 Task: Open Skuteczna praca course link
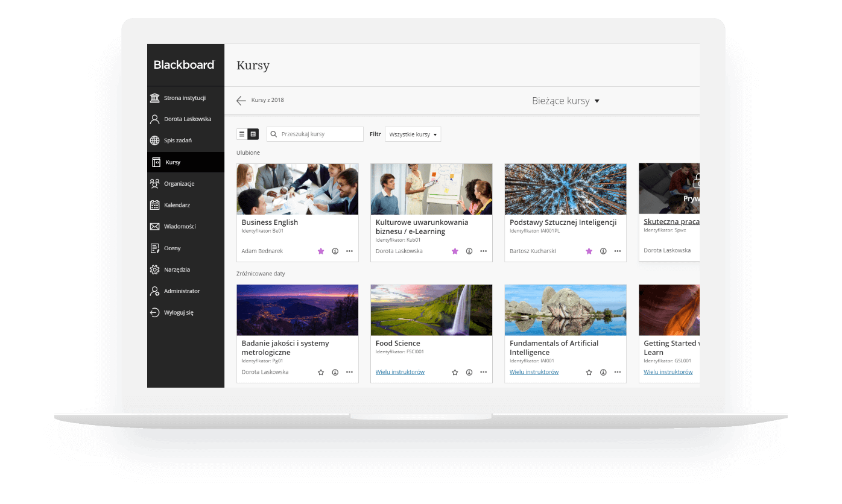671,221
